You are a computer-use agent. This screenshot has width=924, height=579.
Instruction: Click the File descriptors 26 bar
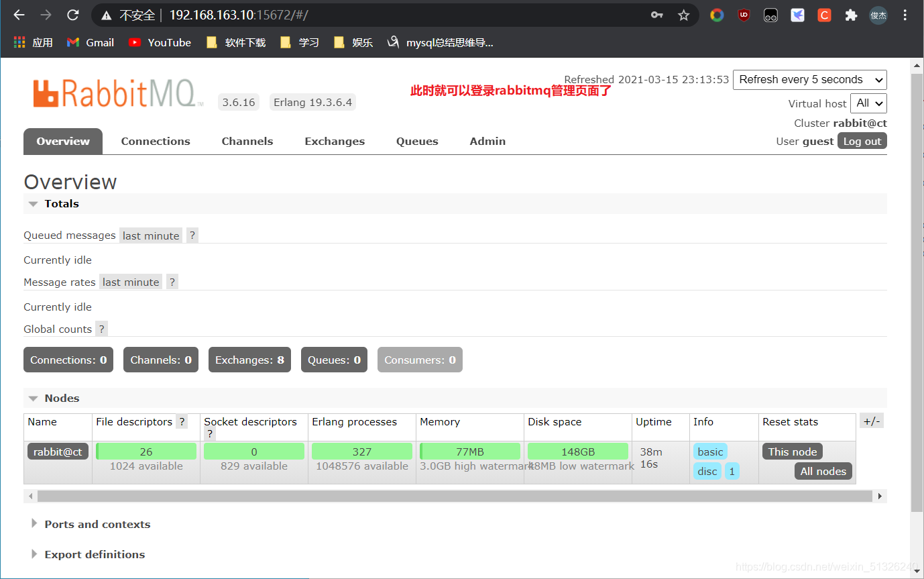pos(146,452)
